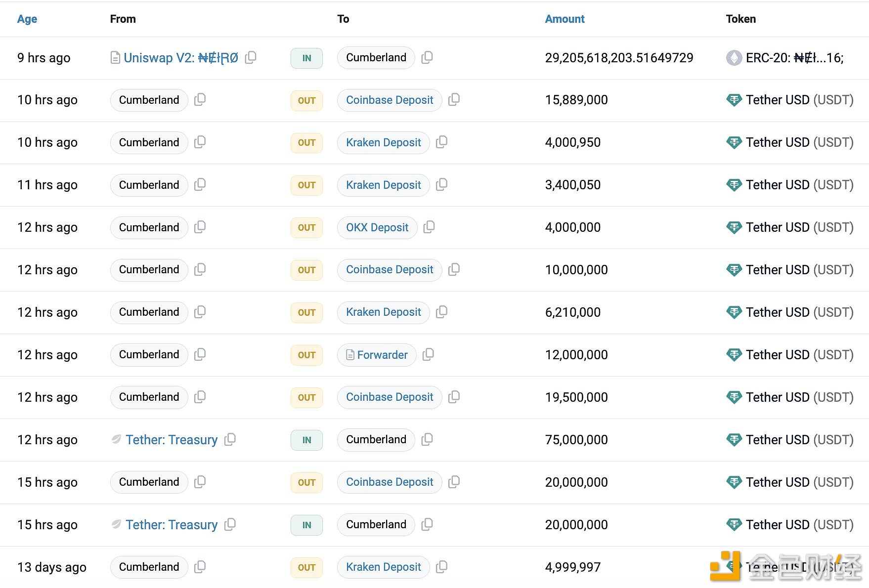Copy the OKX Deposit address
The width and height of the screenshot is (869, 588).
pos(429,227)
